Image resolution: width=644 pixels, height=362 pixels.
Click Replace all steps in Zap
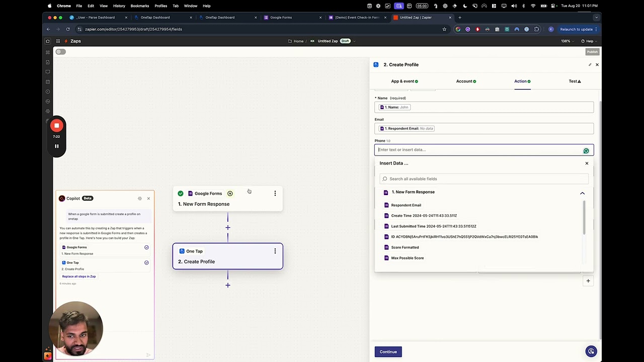pos(79,277)
